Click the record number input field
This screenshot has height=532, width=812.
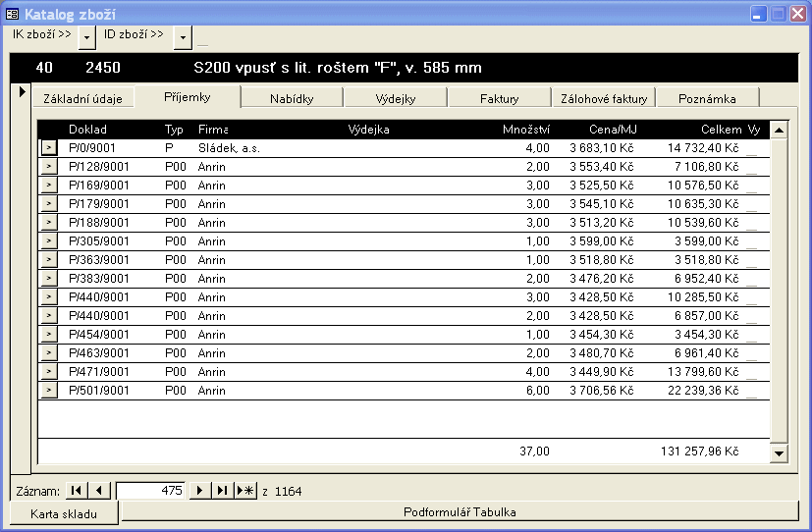[150, 491]
